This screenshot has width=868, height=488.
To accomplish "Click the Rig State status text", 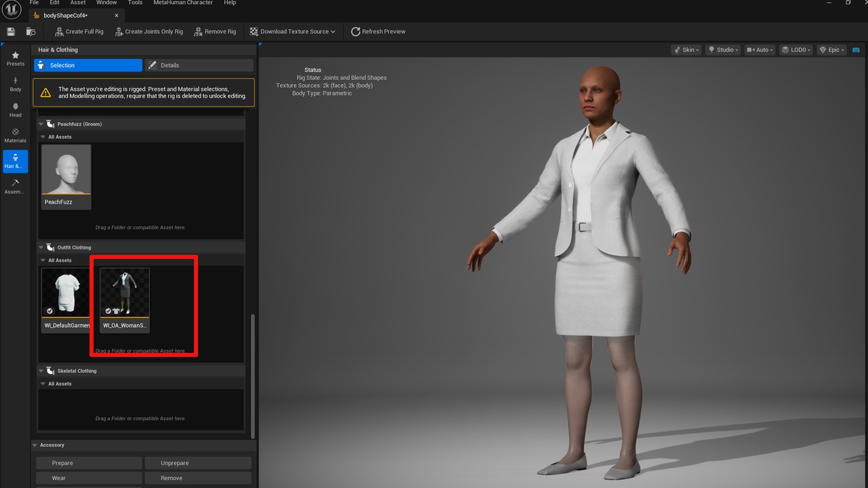I will [342, 78].
